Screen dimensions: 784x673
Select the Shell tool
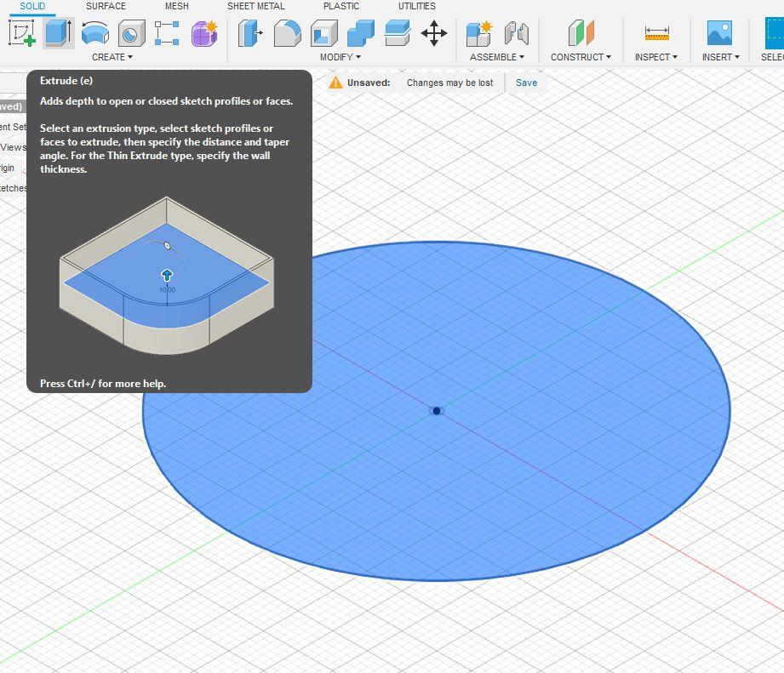tap(322, 34)
